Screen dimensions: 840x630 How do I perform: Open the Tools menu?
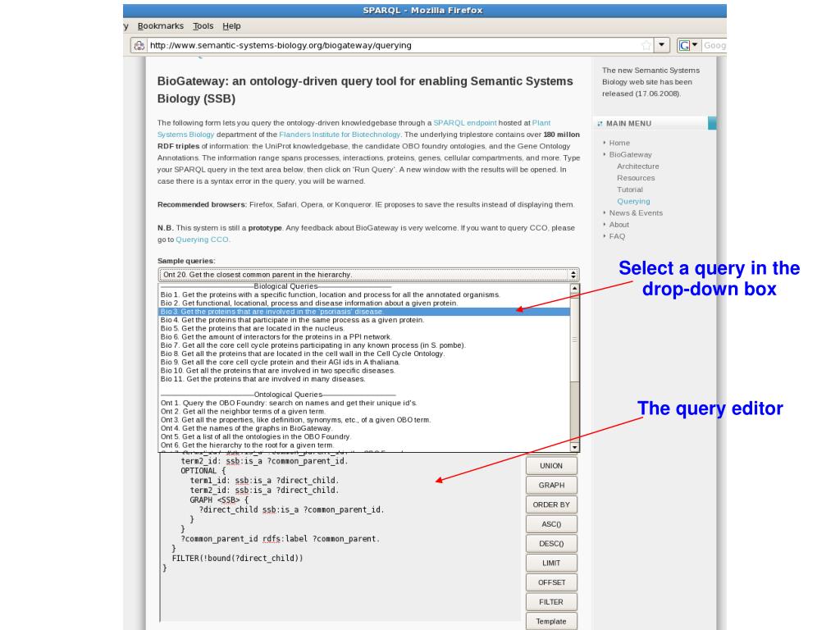203,25
